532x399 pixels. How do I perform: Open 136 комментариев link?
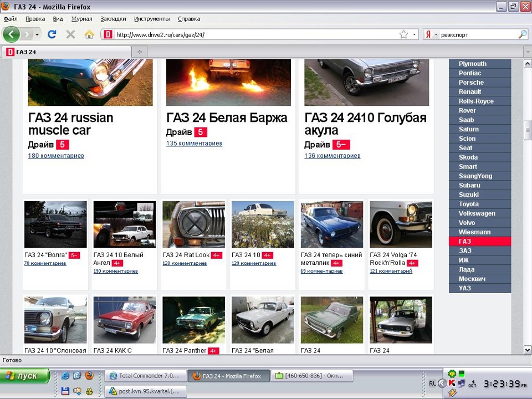[x=332, y=156]
